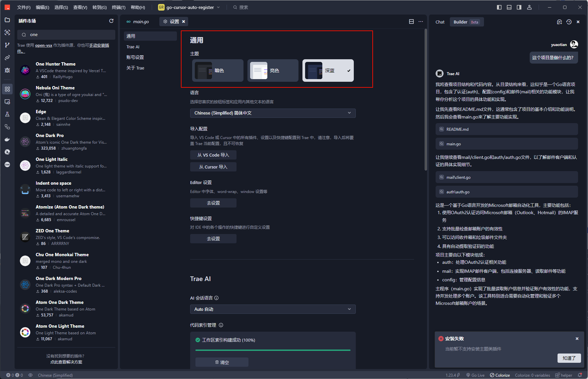Click the Go Live status bar button
588x379 pixels.
[x=475, y=375]
